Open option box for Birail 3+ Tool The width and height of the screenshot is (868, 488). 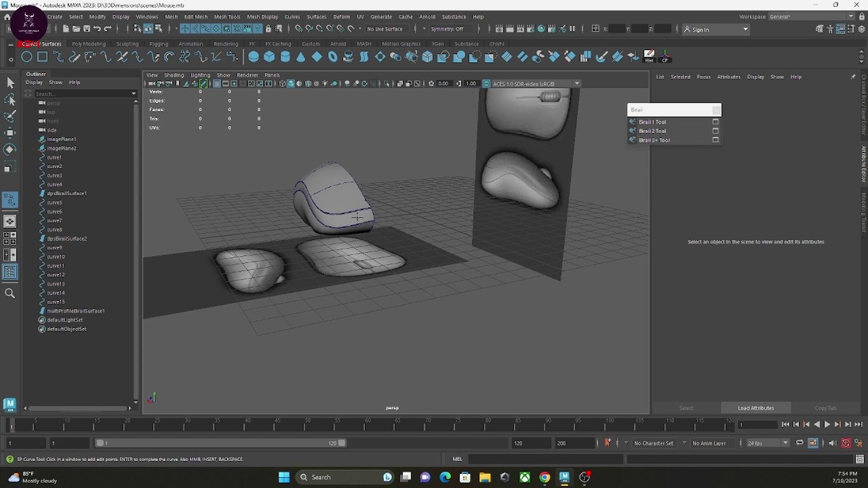coord(715,140)
